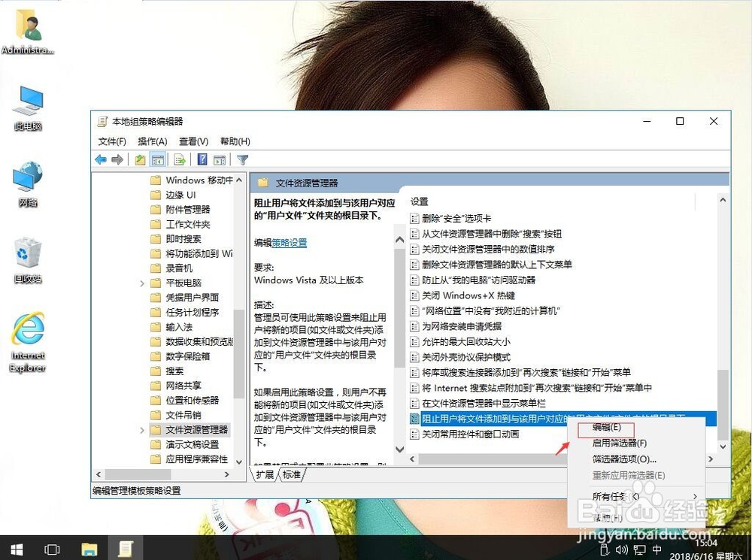Click the filter funnel toolbar icon
The width and height of the screenshot is (752, 560).
[241, 159]
